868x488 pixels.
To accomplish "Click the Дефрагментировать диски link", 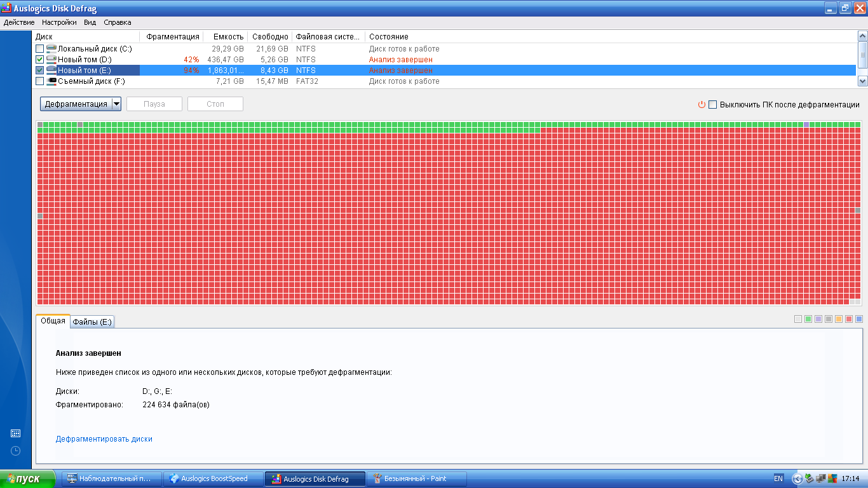I will [104, 439].
